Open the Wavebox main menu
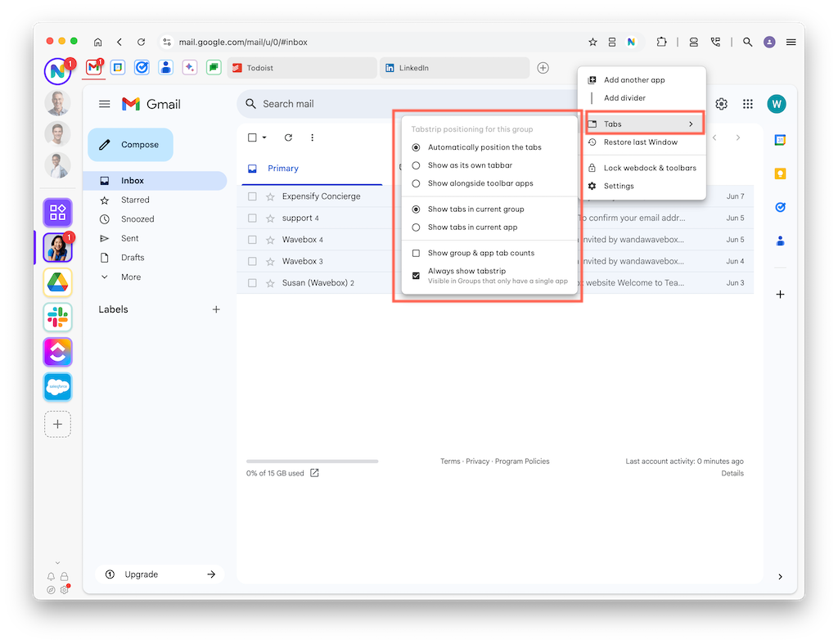Image resolution: width=838 pixels, height=644 pixels. point(791,42)
